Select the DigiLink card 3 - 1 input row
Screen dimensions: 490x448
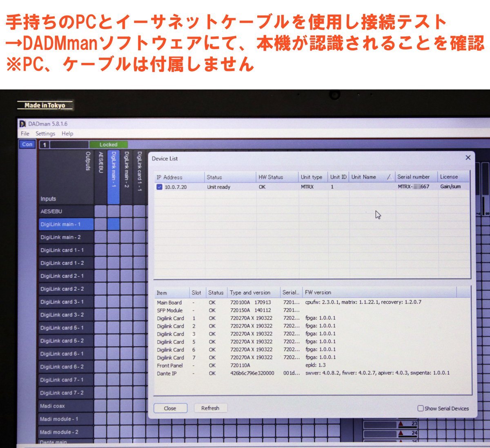(66, 302)
